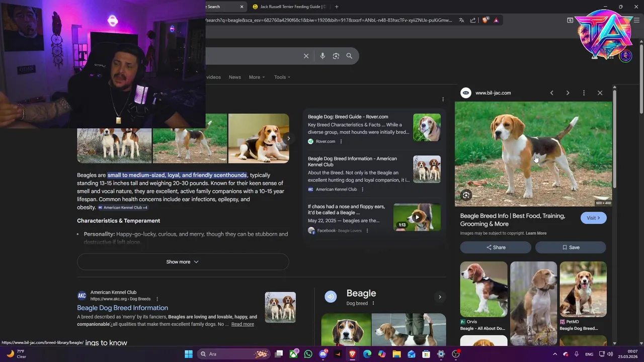Open Brave browser taskbar icon
The image size is (644, 362).
(x=353, y=354)
